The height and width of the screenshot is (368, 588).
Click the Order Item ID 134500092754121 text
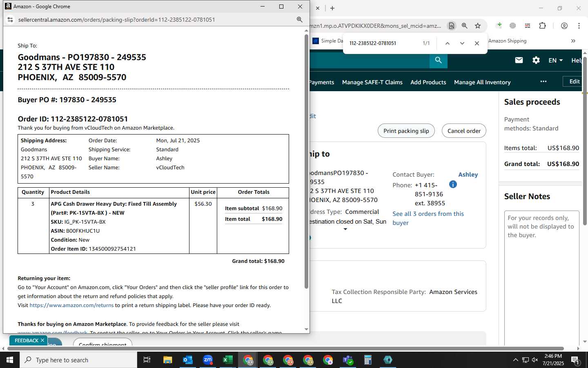93,249
